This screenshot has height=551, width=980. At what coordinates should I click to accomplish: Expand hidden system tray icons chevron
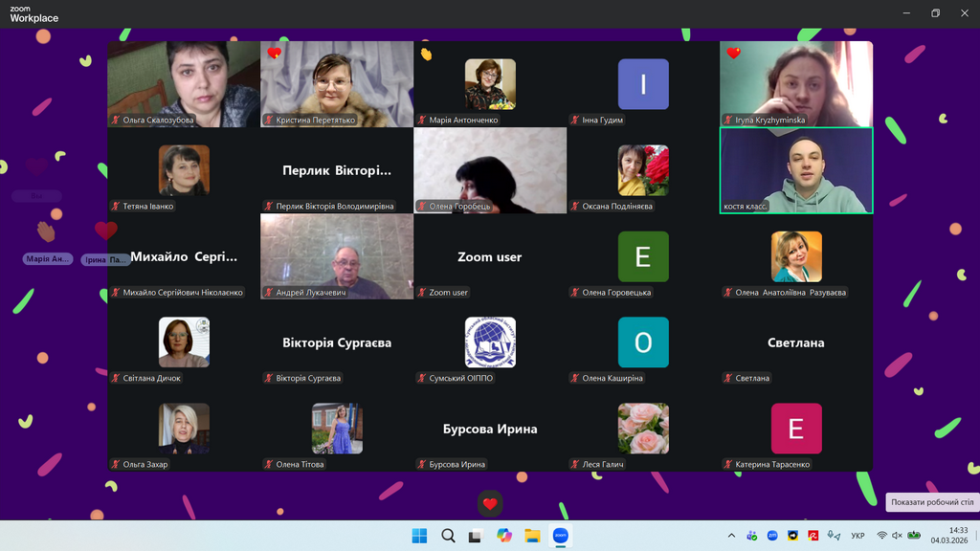coord(731,536)
